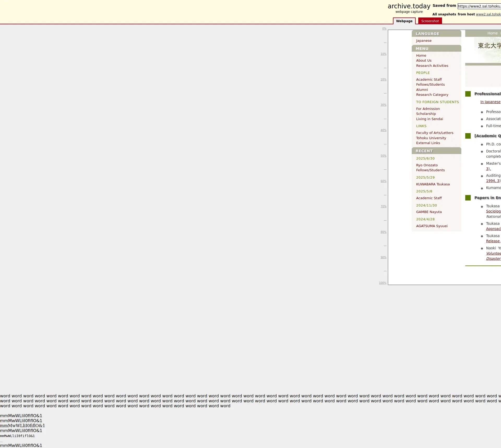Click the archive.today logo
Image resolution: width=501 pixels, height=448 pixels.
409,6
